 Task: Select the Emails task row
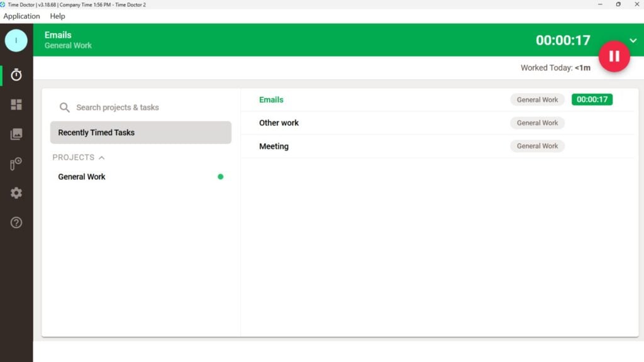click(438, 100)
